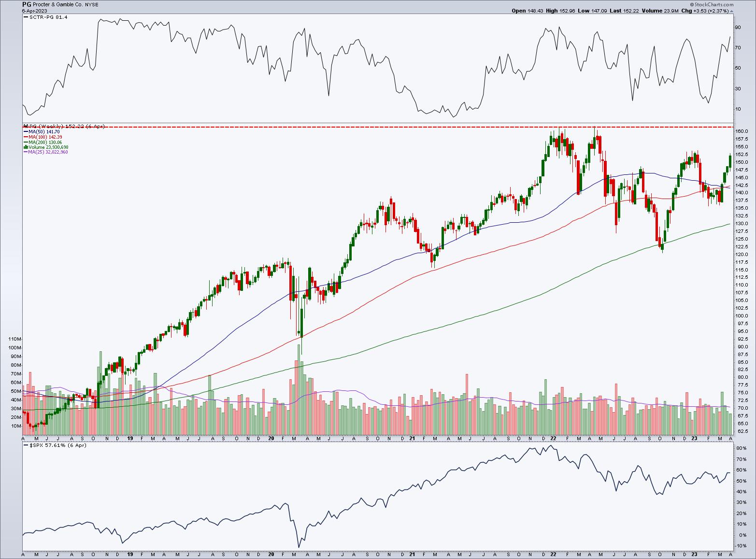Click the black SCTR-PG line marker
This screenshot has width=756, height=559.
pos(25,17)
